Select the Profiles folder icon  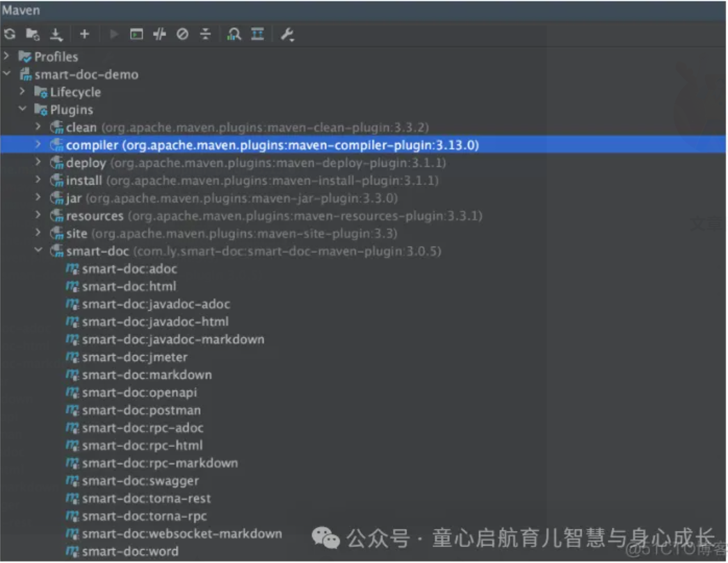tap(24, 56)
